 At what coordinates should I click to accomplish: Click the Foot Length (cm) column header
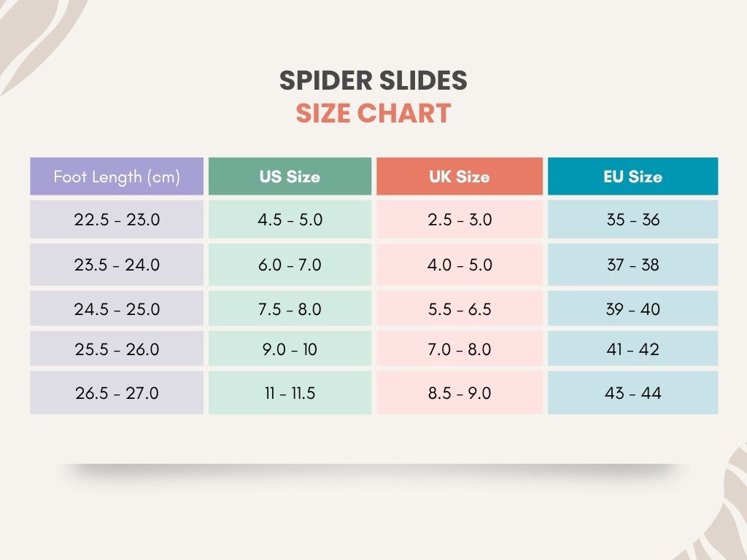coord(117,176)
